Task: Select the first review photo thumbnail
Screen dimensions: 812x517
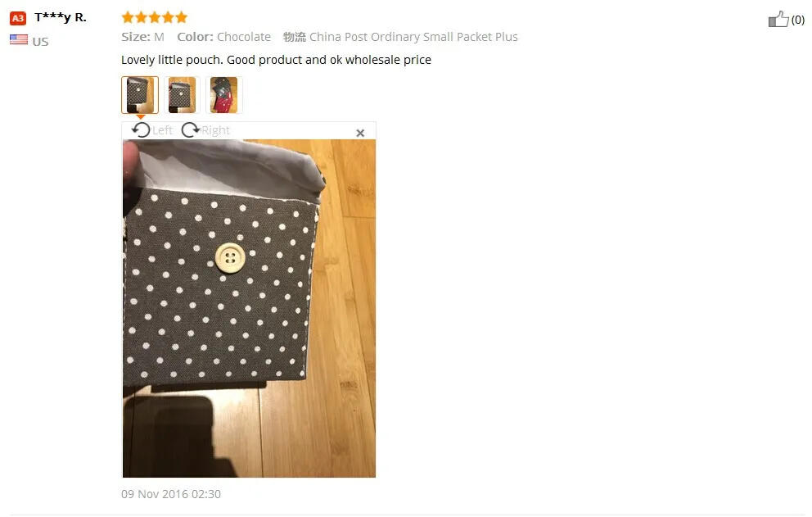Action: click(x=140, y=95)
